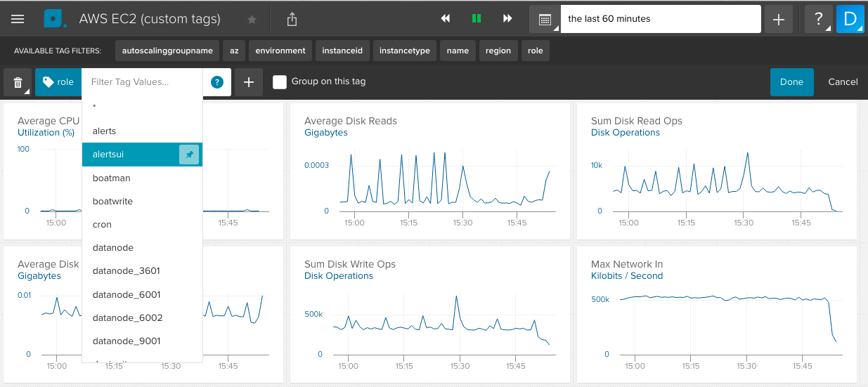The width and height of the screenshot is (868, 387).
Task: Open the hamburger navigation menu
Action: (x=18, y=19)
